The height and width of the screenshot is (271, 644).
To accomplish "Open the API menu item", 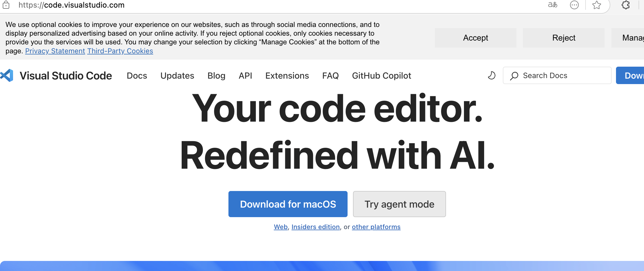I will [x=245, y=76].
